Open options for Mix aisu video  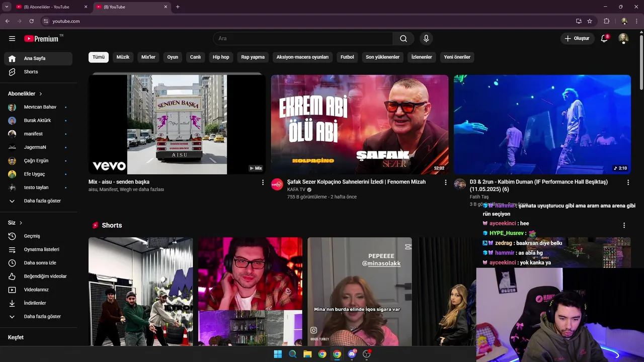tap(263, 183)
